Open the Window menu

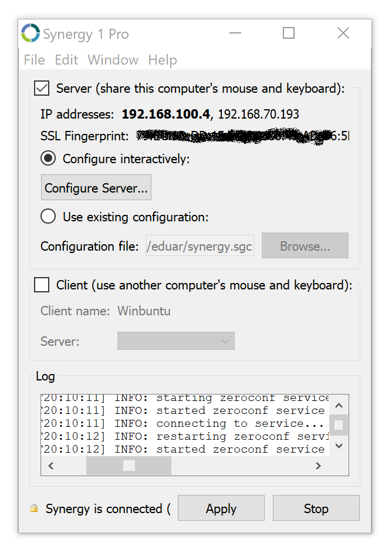click(x=113, y=60)
